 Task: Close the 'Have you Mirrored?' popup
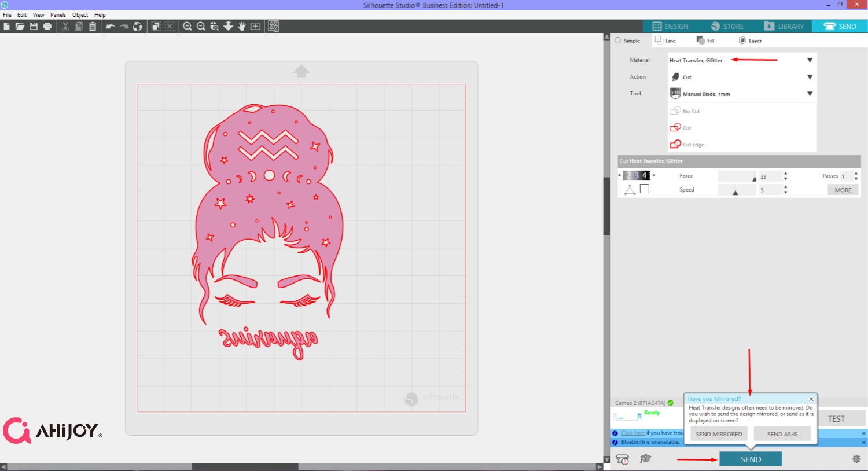point(811,399)
